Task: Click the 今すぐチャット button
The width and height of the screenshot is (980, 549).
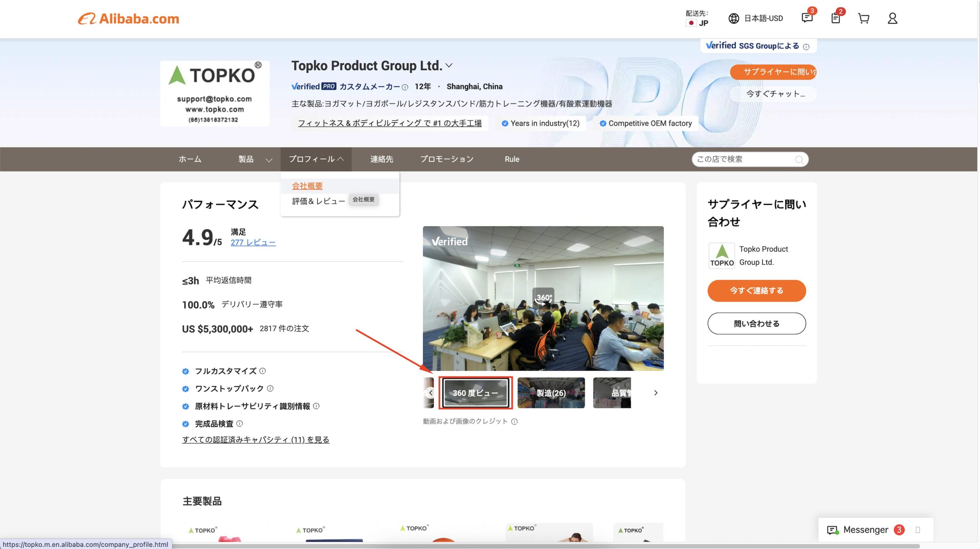Action: pos(773,94)
